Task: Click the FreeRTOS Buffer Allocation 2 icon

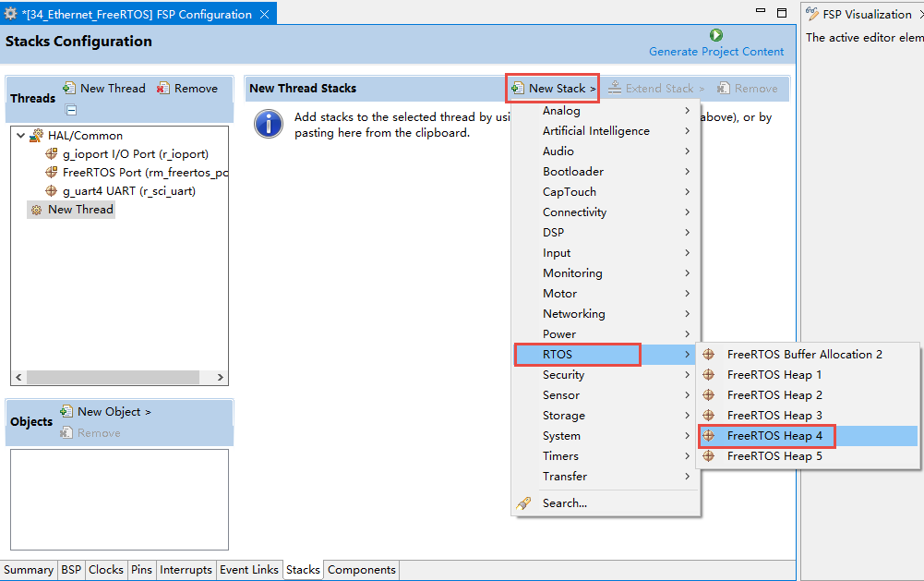Action: (708, 354)
